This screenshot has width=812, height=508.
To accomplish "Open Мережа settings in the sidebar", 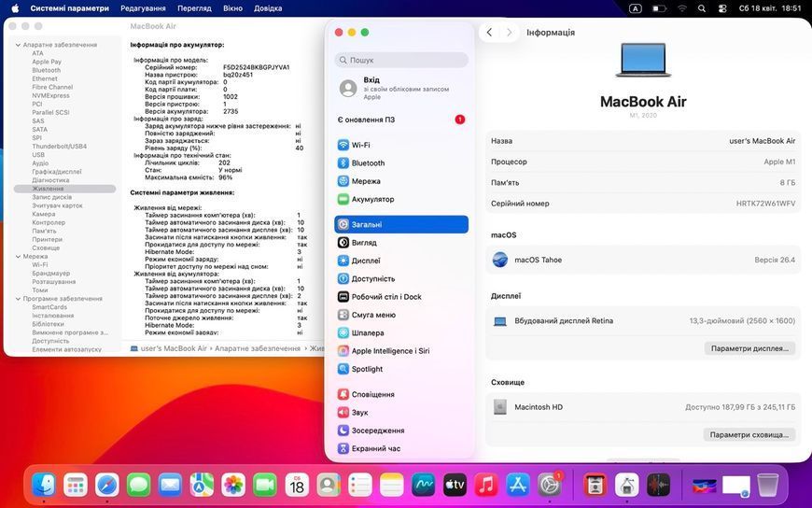I will [400, 181].
